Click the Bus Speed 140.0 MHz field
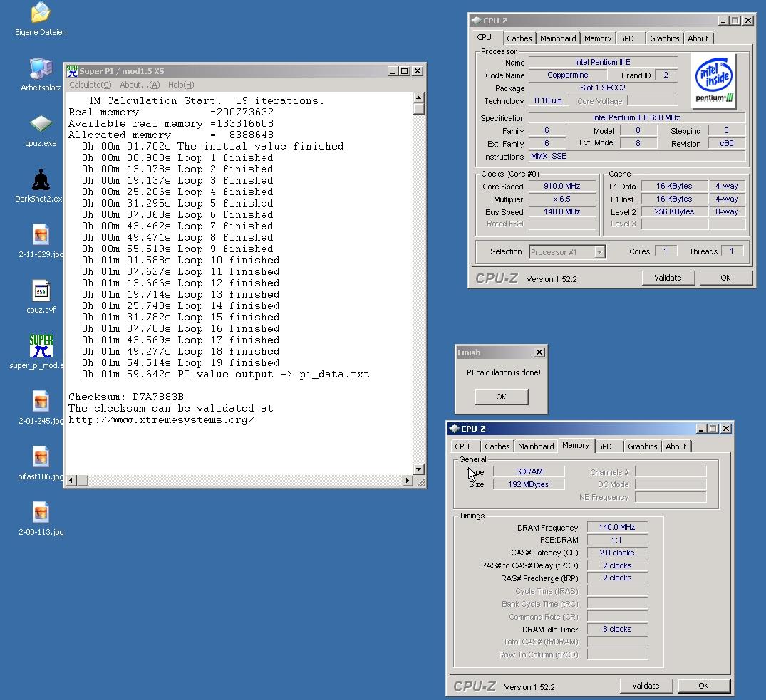This screenshot has width=766, height=700. (x=562, y=212)
